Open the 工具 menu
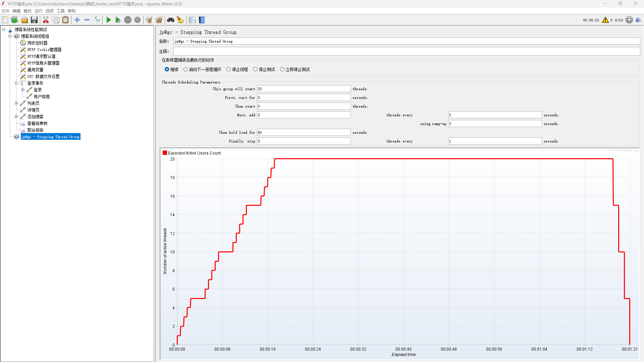 click(61, 11)
